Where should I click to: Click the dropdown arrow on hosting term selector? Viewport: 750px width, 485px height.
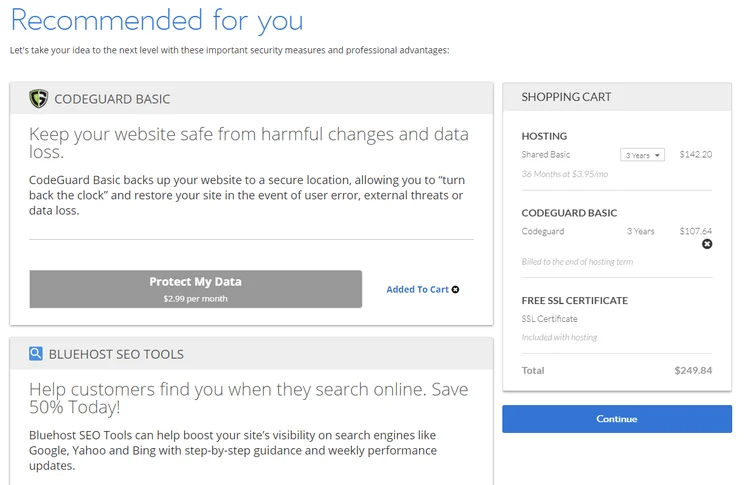[x=657, y=155]
